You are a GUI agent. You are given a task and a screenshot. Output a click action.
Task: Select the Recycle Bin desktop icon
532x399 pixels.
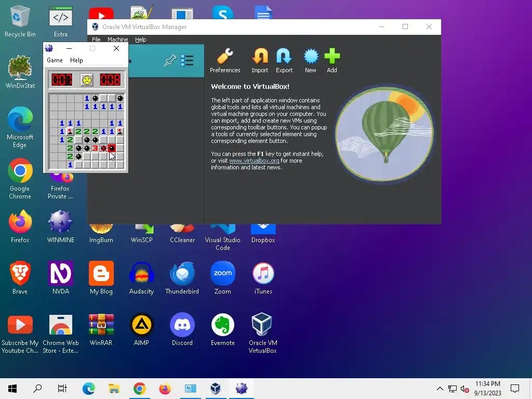pyautogui.click(x=20, y=21)
